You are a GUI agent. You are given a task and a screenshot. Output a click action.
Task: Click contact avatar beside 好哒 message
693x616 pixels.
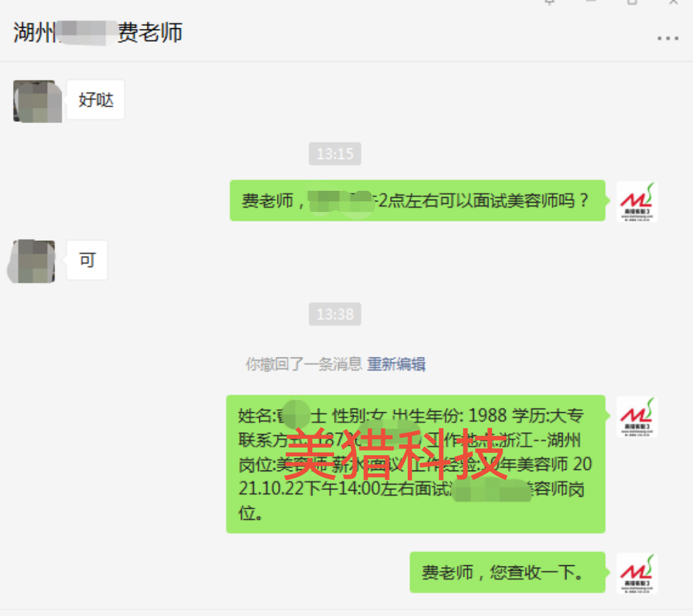click(x=38, y=101)
